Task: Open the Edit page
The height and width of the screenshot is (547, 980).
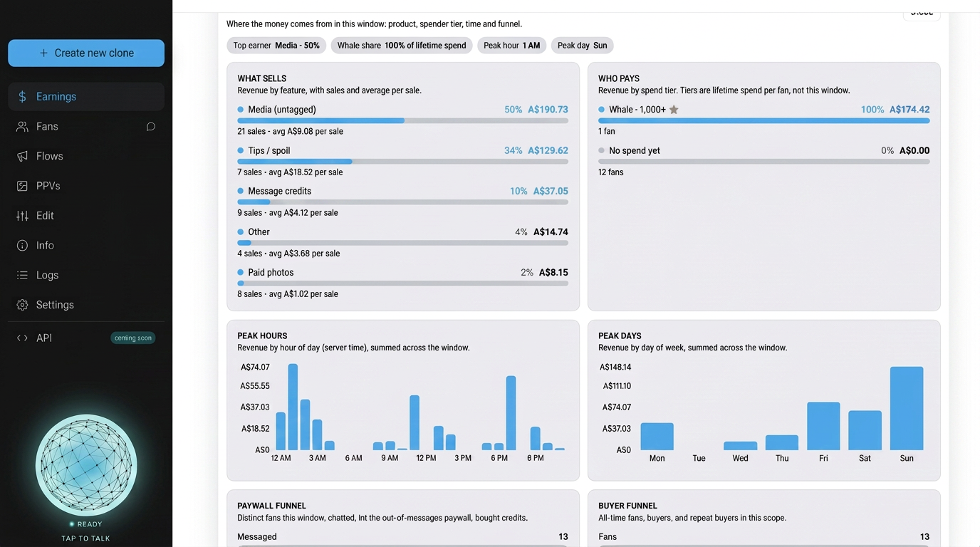Action: tap(86, 216)
